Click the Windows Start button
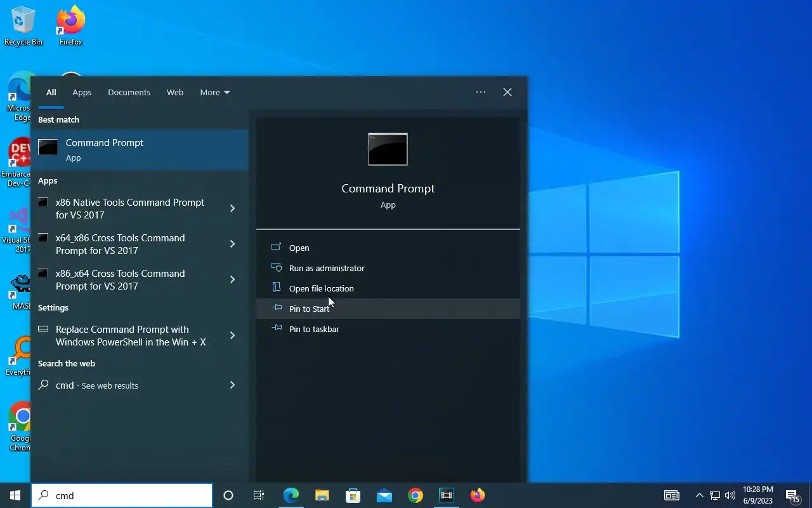The height and width of the screenshot is (508, 812). 15,495
